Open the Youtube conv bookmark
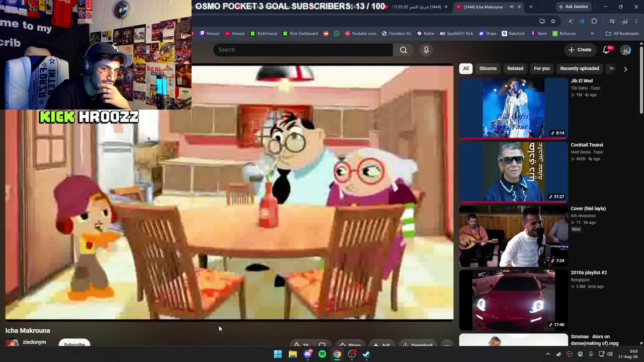644x362 pixels. click(360, 34)
